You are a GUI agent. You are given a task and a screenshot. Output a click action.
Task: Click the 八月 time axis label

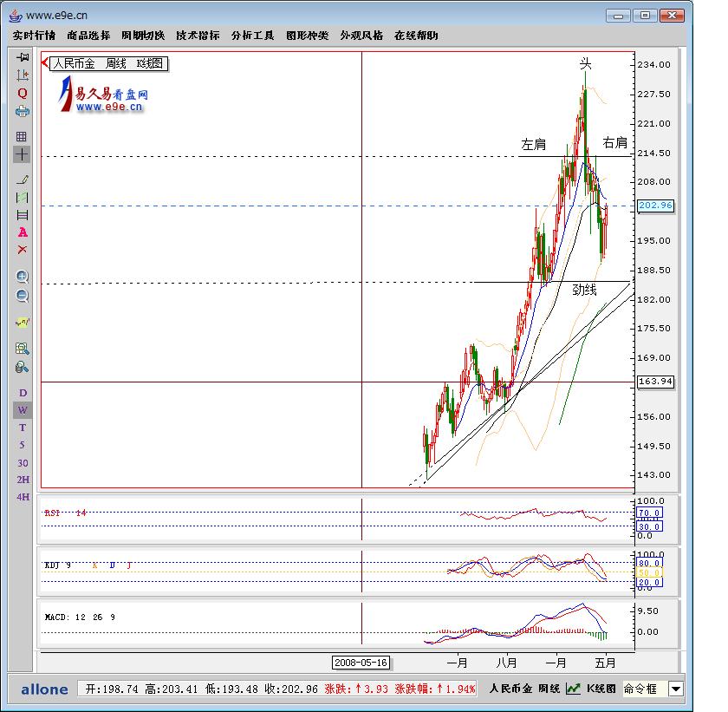click(506, 663)
